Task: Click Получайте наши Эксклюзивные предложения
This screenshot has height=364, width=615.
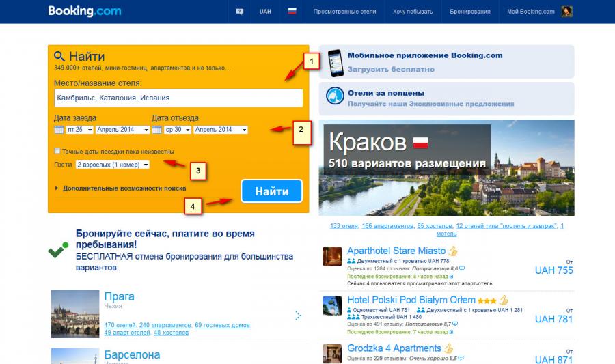Action: tap(430, 104)
